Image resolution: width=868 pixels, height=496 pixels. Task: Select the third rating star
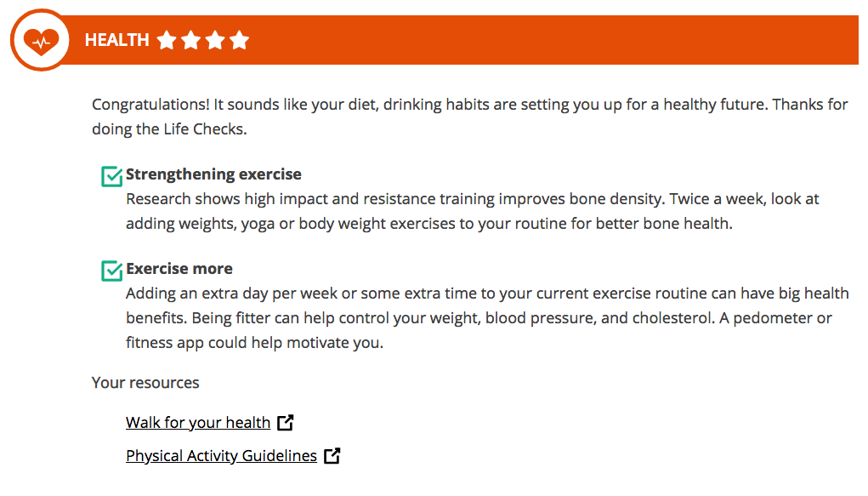click(x=216, y=39)
